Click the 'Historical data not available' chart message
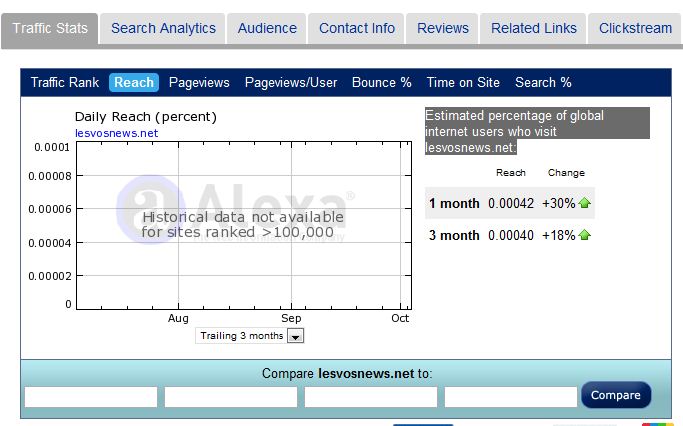The width and height of the screenshot is (683, 426). (243, 225)
